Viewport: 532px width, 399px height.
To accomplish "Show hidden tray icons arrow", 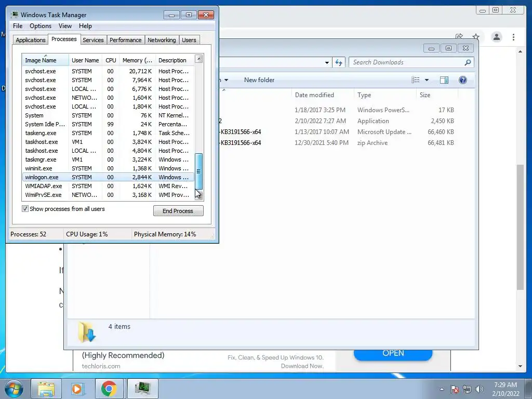I will (x=442, y=389).
